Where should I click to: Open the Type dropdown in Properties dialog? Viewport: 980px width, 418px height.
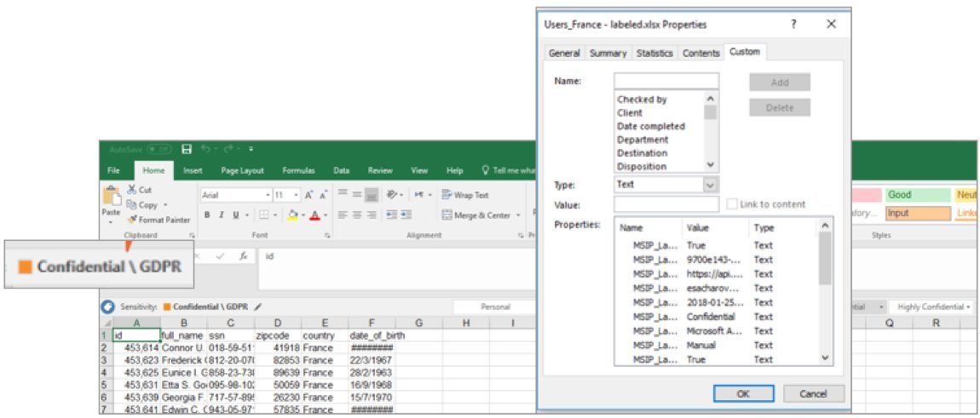click(710, 185)
